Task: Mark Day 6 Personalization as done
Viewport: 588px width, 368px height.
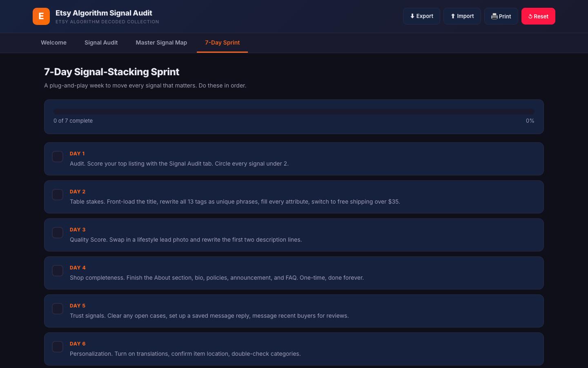Action: [58, 347]
